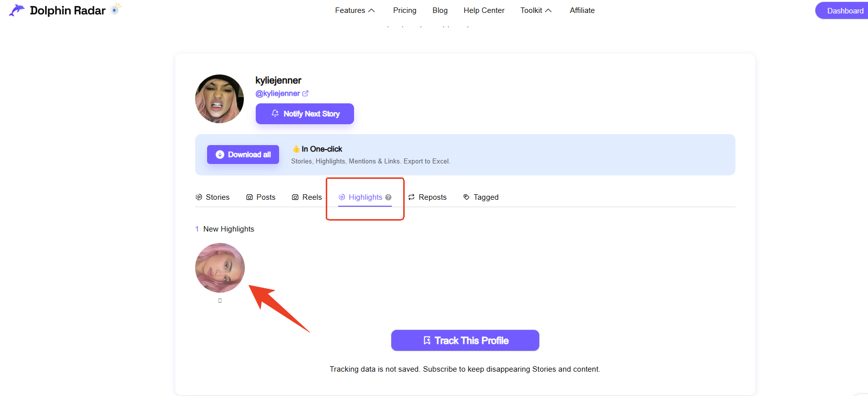Open the Affiliate page
868x396 pixels.
click(582, 10)
